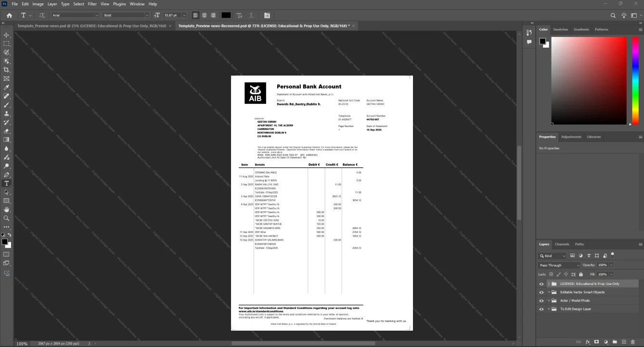Viewport: 644px width, 347px height.
Task: Create a new group folder icon
Action: pos(615,342)
